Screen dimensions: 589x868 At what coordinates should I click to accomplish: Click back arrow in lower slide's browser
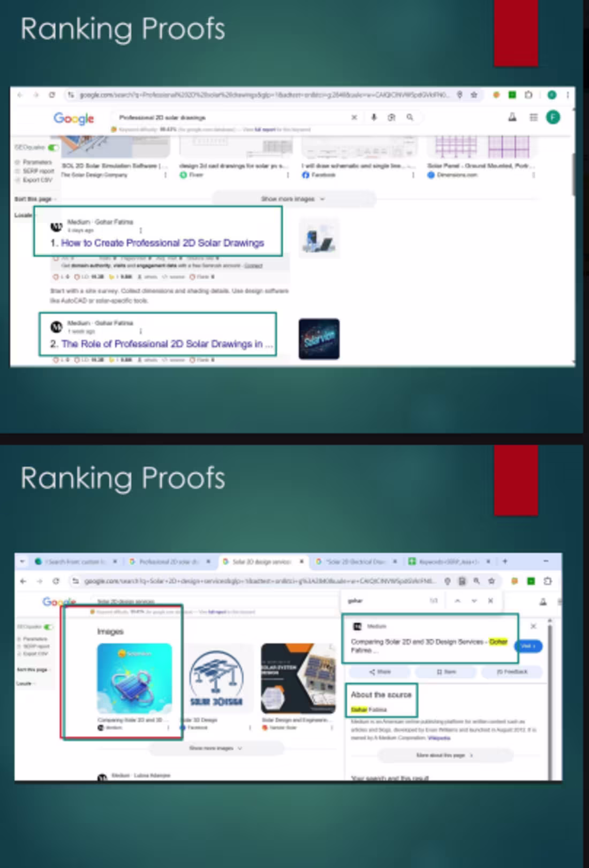coord(23,581)
